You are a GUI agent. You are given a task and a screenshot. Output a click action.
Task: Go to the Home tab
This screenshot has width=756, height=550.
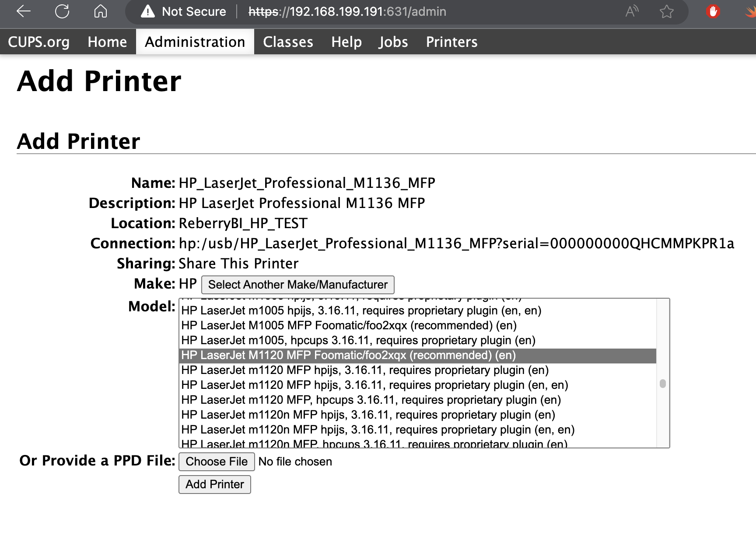(107, 42)
